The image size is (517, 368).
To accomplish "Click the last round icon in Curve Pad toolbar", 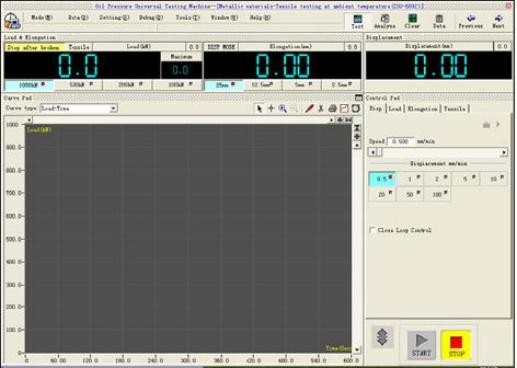I will click(356, 108).
